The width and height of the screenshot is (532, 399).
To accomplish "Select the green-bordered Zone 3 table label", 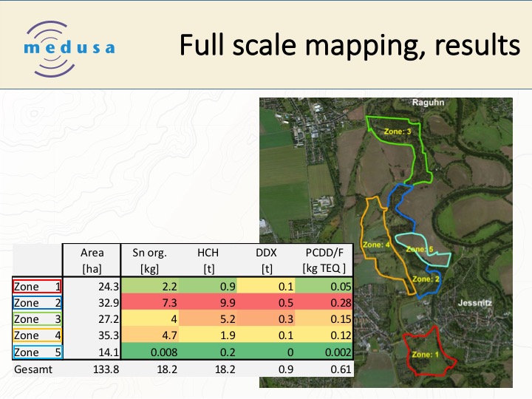I will pos(37,319).
